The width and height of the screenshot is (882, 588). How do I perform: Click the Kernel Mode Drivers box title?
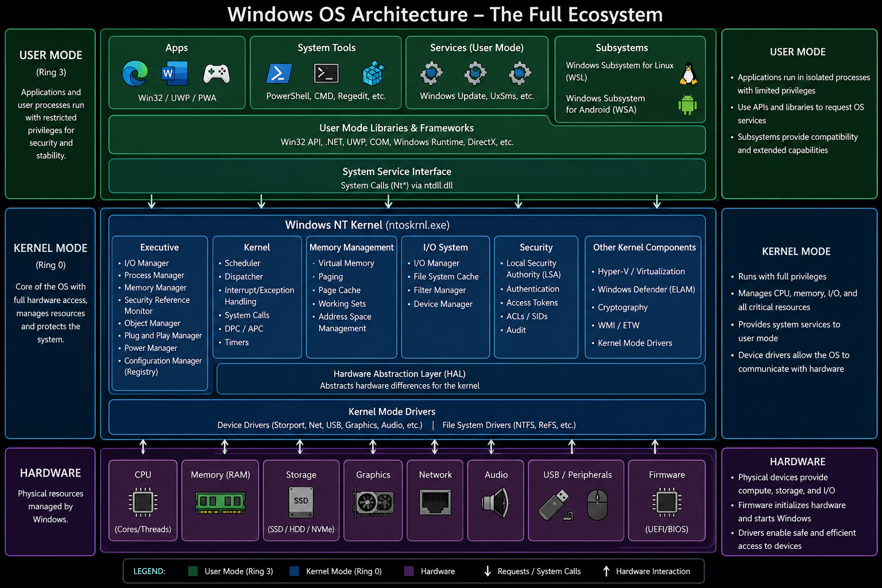pos(392,412)
